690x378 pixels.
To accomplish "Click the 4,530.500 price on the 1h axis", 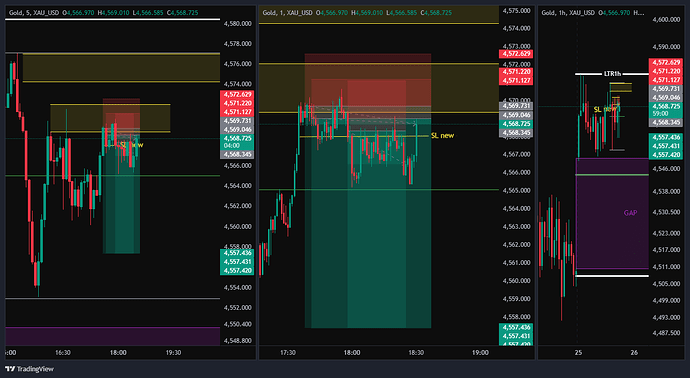I will click(667, 212).
